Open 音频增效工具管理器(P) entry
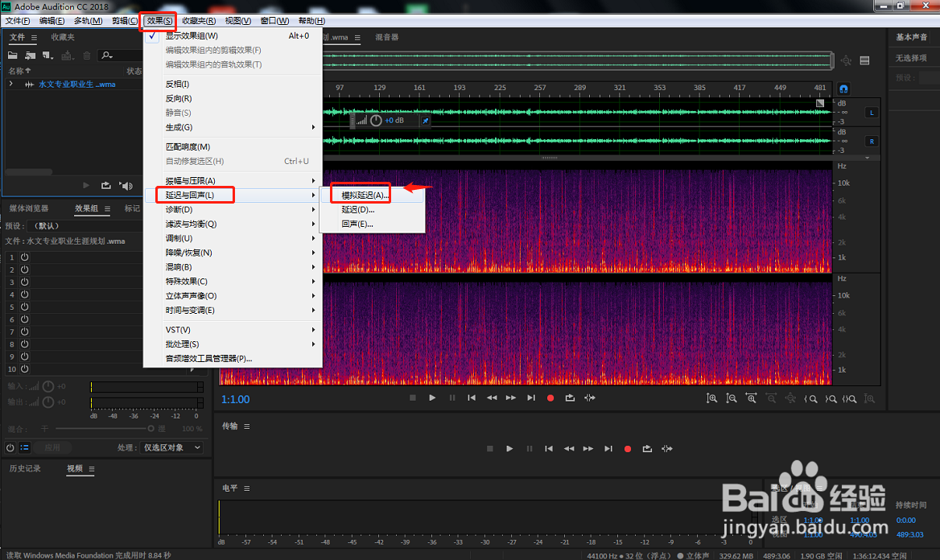The image size is (940, 560). click(x=233, y=358)
